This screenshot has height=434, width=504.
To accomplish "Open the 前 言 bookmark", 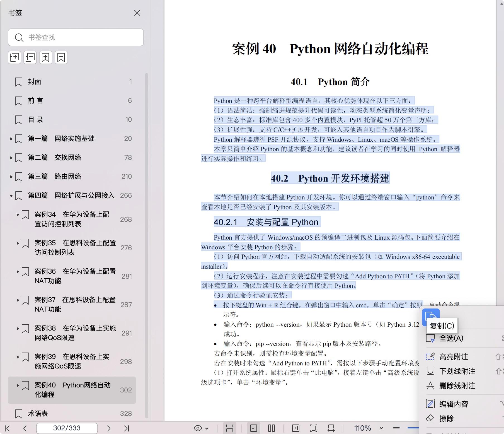I will coord(36,101).
